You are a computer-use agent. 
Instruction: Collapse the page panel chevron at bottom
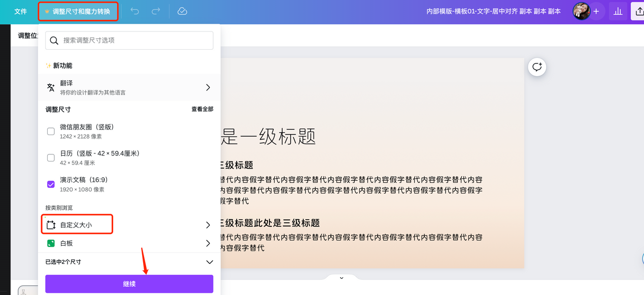point(342,278)
